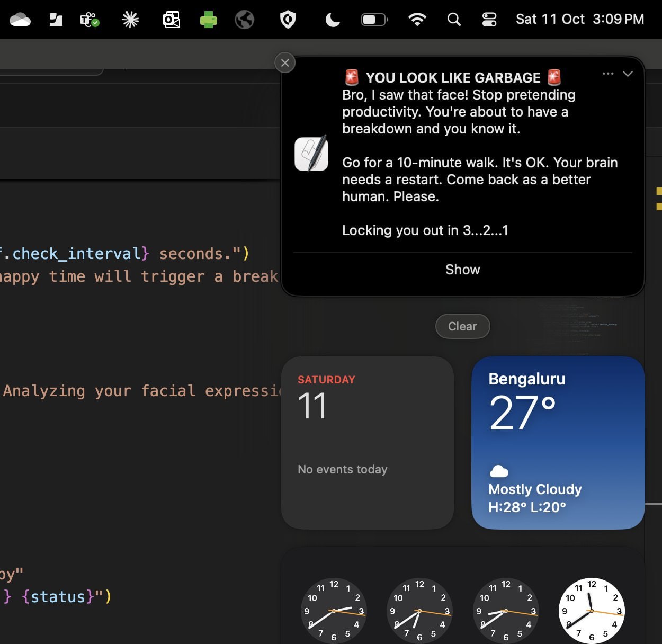
Task: Open the Bengaluru weather widget
Action: 558,442
